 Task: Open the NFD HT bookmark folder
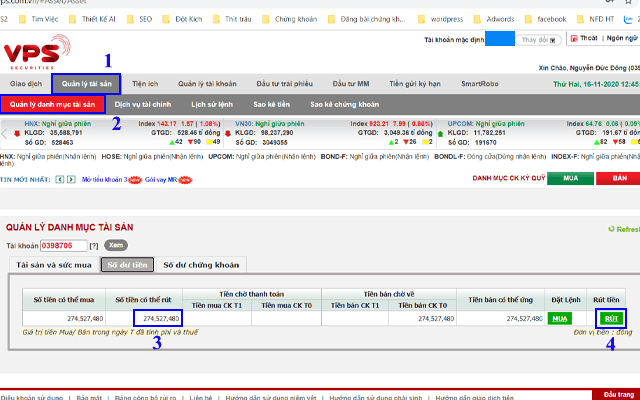[596, 19]
